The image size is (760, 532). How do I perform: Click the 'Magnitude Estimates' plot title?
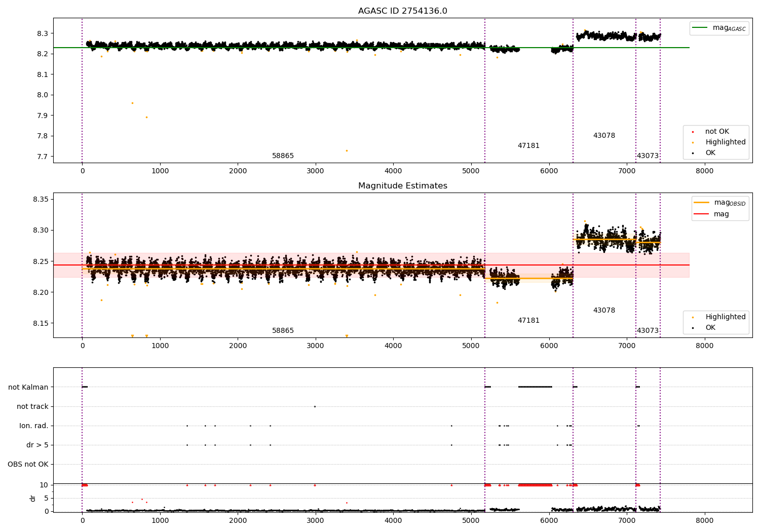[x=402, y=186]
